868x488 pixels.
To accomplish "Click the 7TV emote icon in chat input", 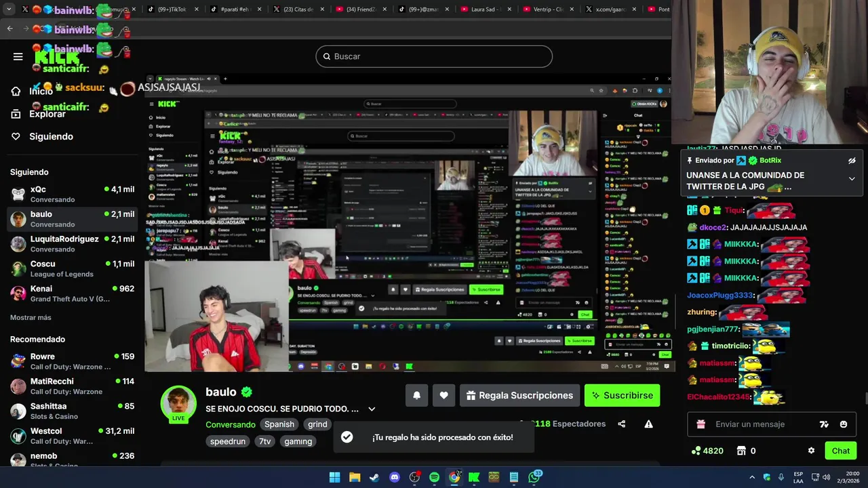I will [x=824, y=424].
